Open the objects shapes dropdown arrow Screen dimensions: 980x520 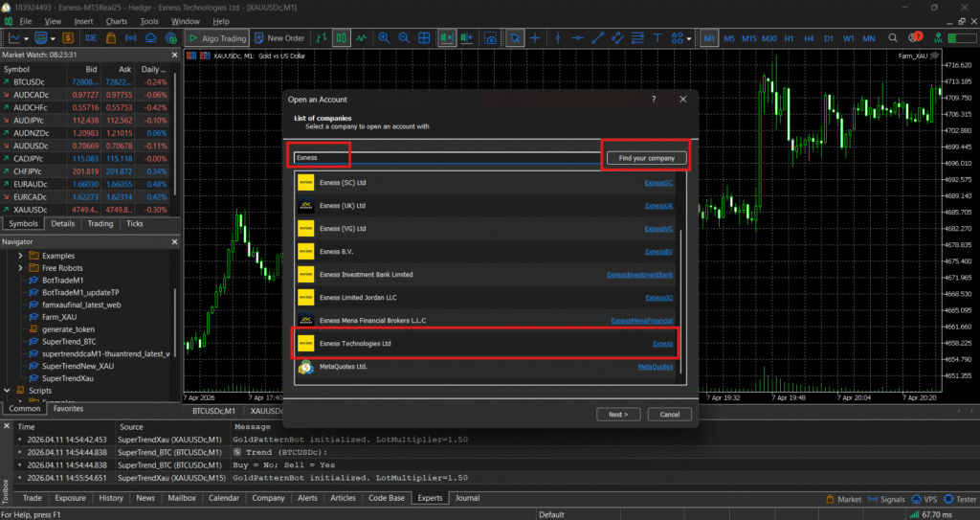689,39
